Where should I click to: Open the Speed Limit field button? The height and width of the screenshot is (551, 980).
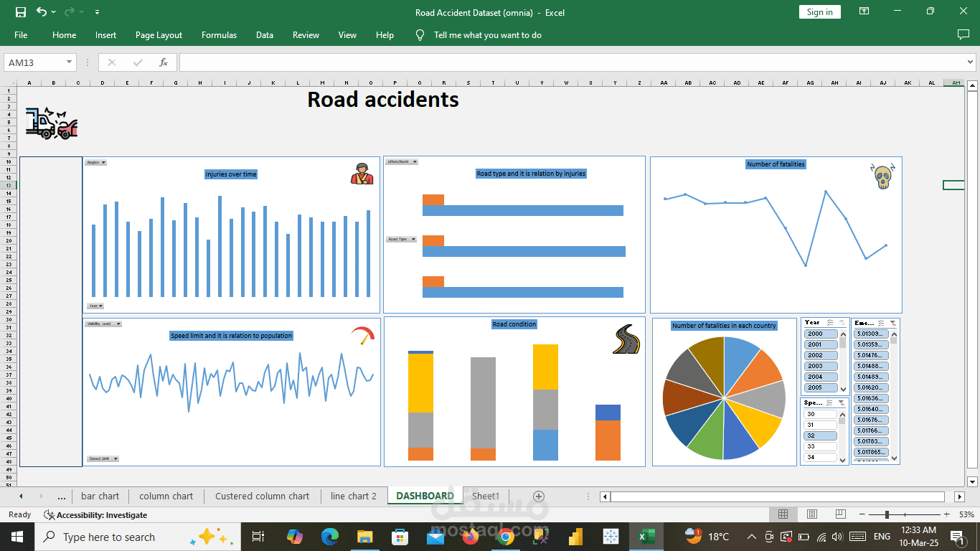click(103, 458)
